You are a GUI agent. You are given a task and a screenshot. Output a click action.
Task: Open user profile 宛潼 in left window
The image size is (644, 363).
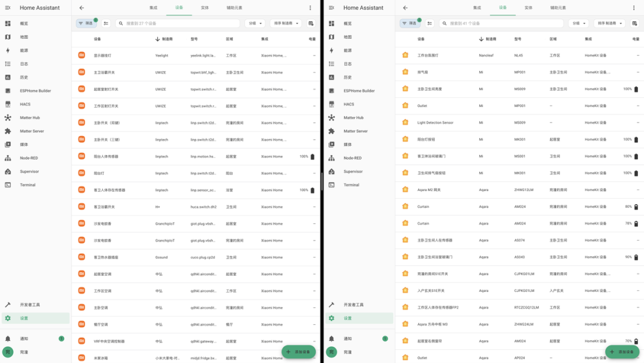pyautogui.click(x=35, y=352)
